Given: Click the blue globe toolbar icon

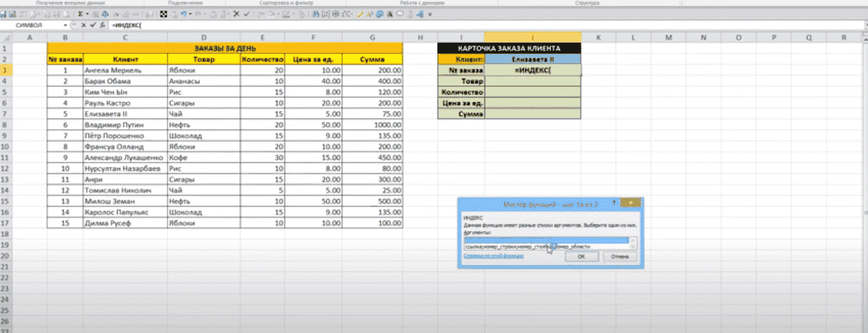Looking at the screenshot, I should tap(379, 13).
